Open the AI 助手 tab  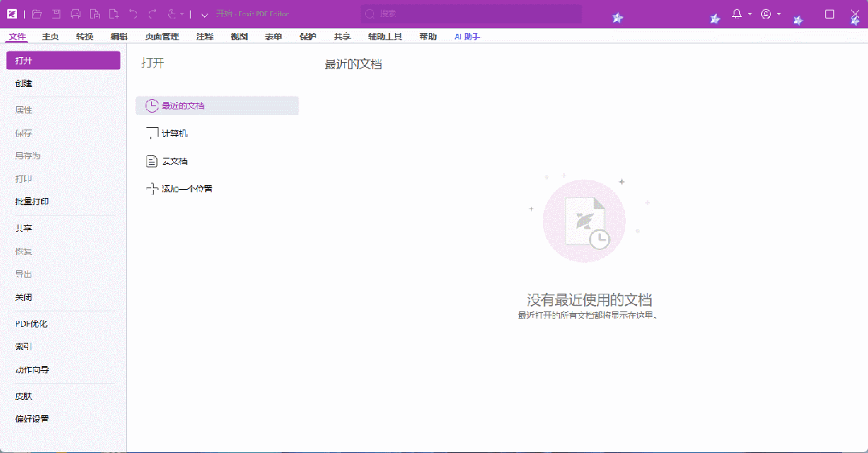[467, 36]
